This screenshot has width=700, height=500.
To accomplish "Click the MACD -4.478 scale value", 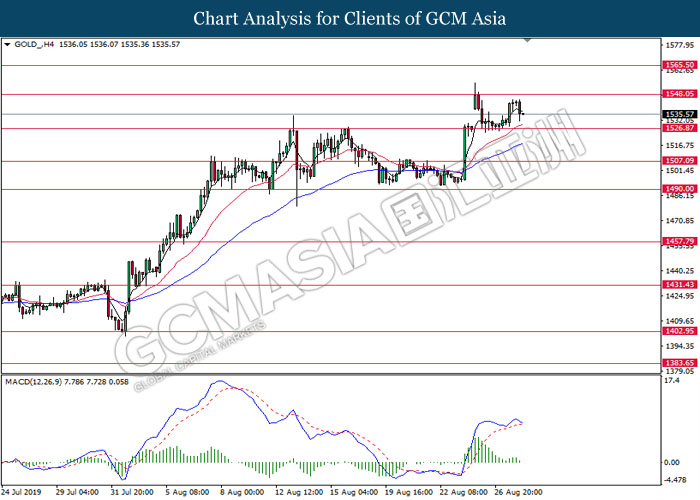I will (x=675, y=480).
